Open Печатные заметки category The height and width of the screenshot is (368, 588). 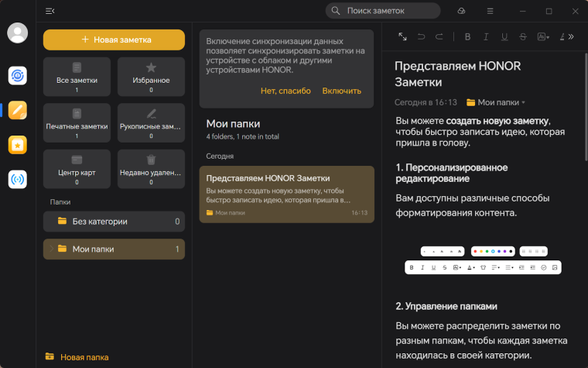[x=77, y=122]
